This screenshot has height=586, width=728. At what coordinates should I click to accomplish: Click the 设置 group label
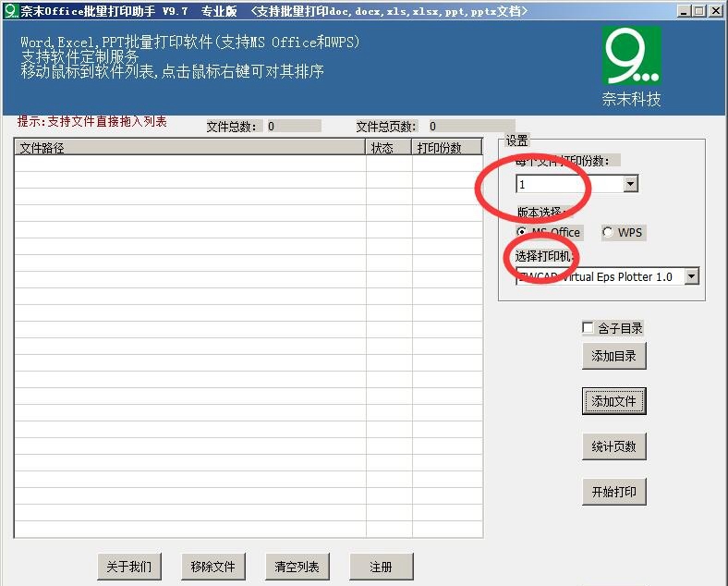pyautogui.click(x=516, y=140)
